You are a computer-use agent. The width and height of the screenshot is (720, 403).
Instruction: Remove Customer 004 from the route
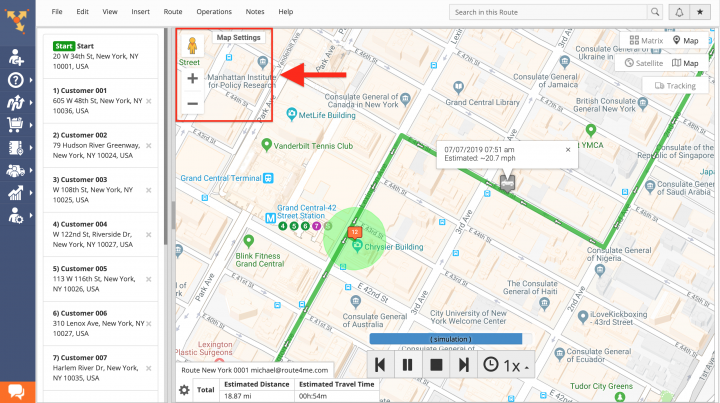point(148,235)
